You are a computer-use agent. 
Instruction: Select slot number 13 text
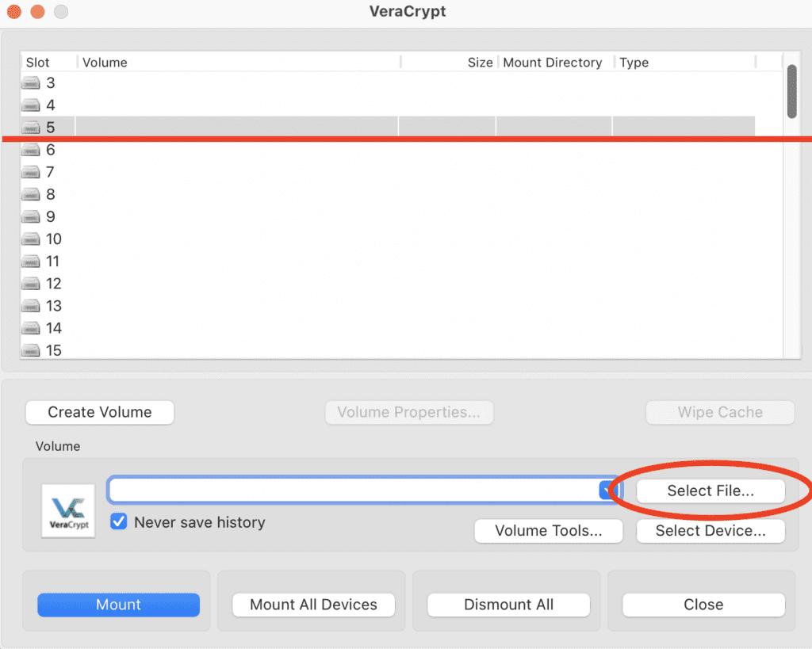(54, 306)
